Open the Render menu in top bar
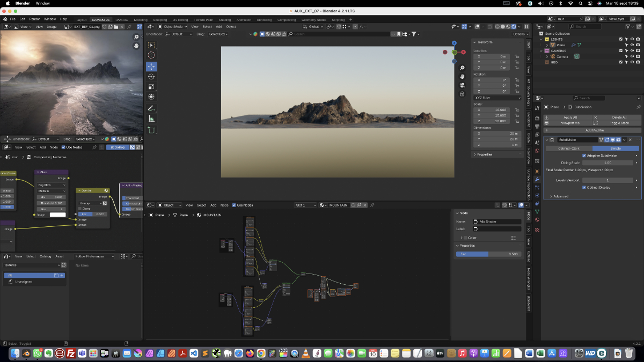Viewport: 644px width, 362px height. click(34, 19)
